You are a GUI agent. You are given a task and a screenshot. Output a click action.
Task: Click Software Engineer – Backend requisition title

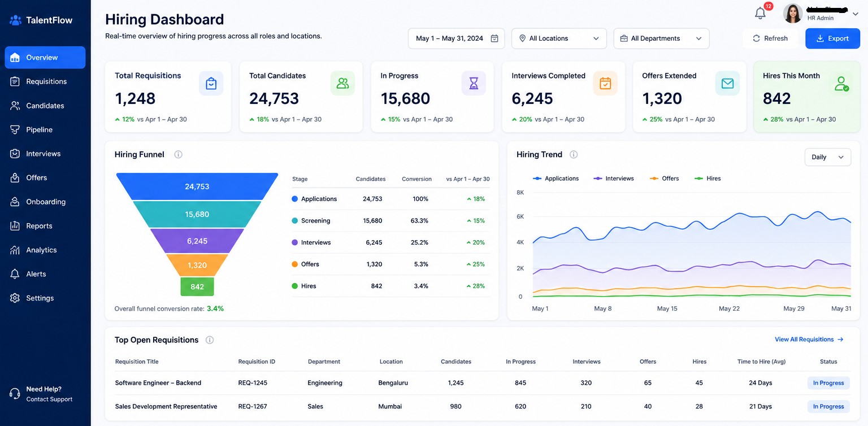158,382
